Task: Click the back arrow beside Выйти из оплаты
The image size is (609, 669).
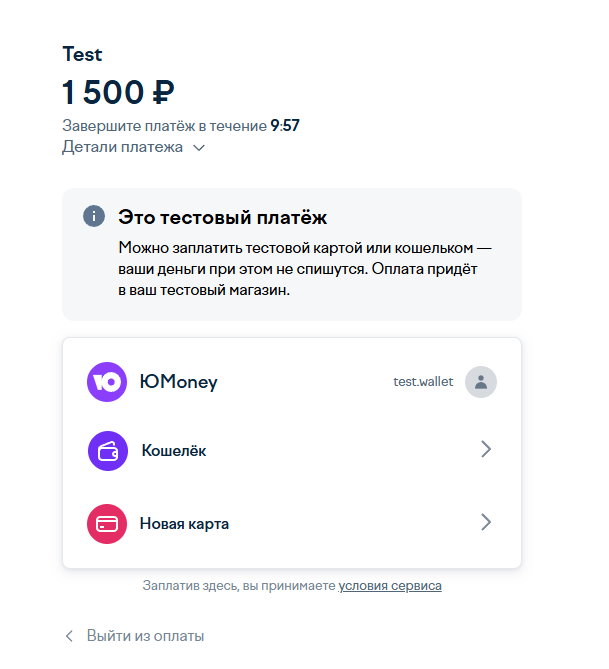Action: click(70, 636)
